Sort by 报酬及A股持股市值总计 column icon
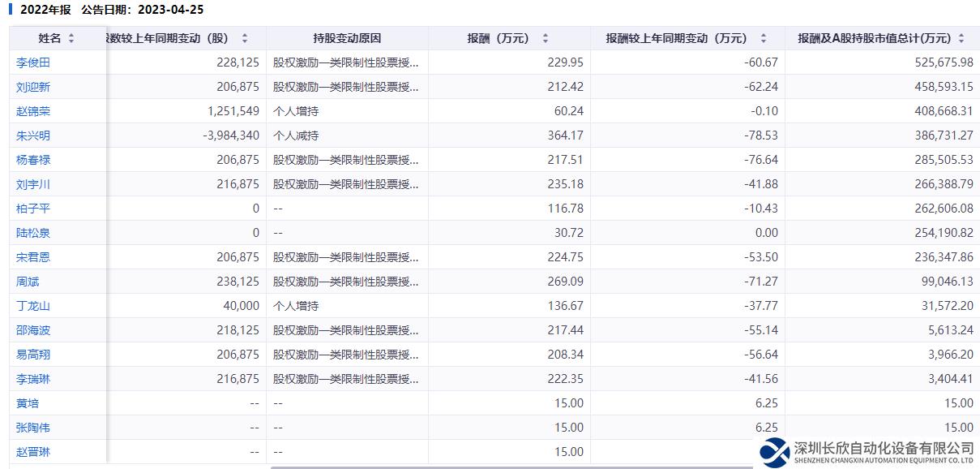This screenshot has width=980, height=469. 961,38
